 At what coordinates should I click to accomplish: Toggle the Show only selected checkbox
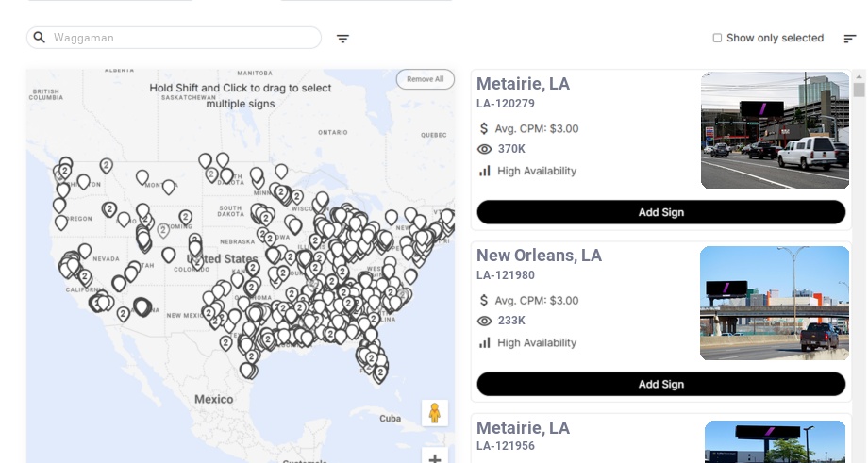click(x=717, y=39)
